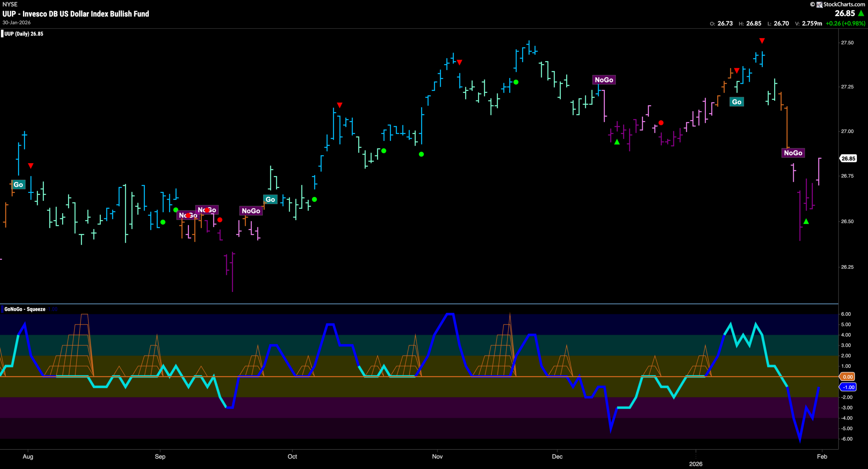Screen dimensions: 868x469
Task: Click the orange 0.00 oscillator axis tag
Action: tap(847, 377)
